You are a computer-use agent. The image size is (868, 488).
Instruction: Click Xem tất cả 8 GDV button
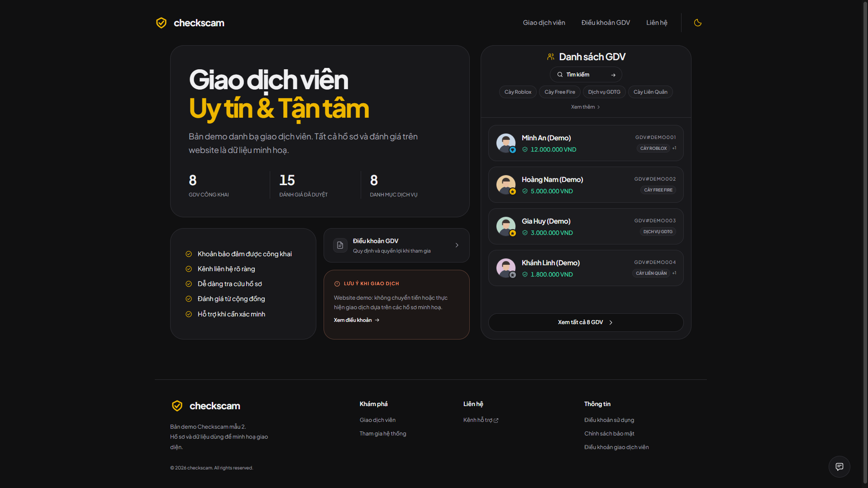pos(586,322)
